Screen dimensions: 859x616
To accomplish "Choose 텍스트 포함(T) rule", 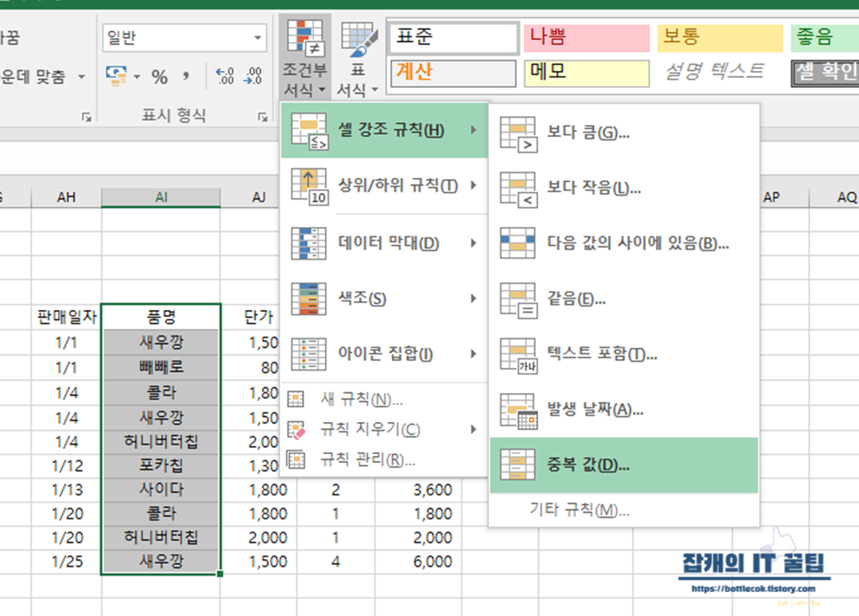I will click(624, 353).
